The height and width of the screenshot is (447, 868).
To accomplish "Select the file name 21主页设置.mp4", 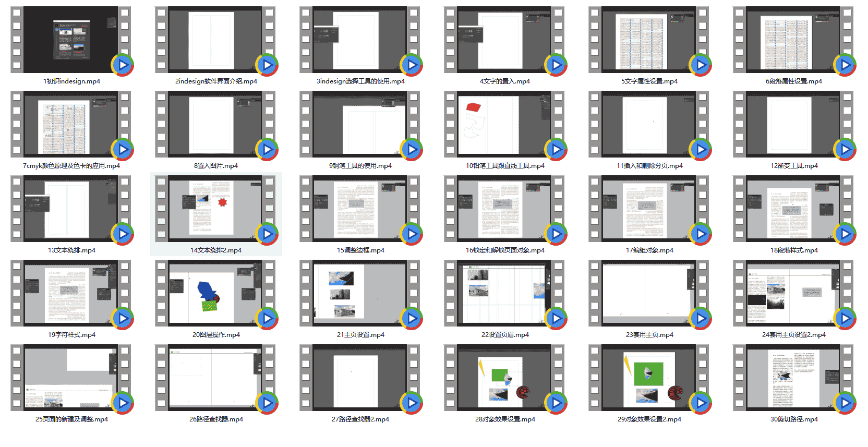I will coord(360,335).
